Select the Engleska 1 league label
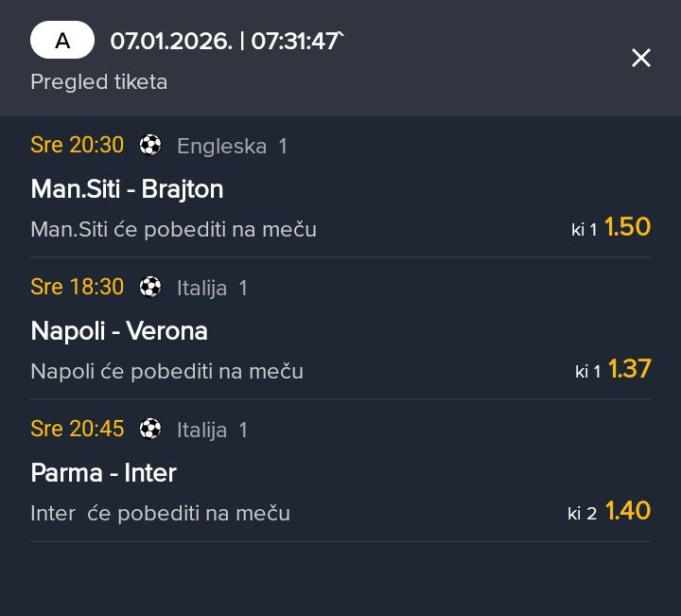 [232, 146]
